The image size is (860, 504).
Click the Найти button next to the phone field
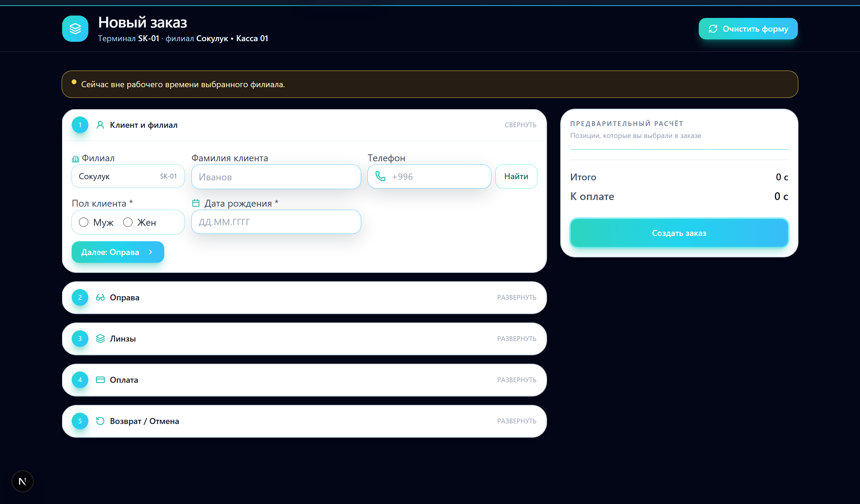(516, 176)
